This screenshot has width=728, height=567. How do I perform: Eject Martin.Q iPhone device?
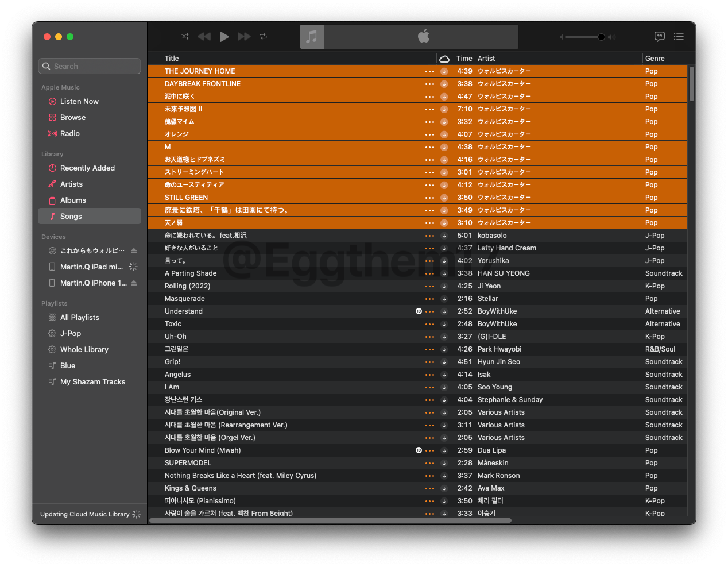[134, 283]
